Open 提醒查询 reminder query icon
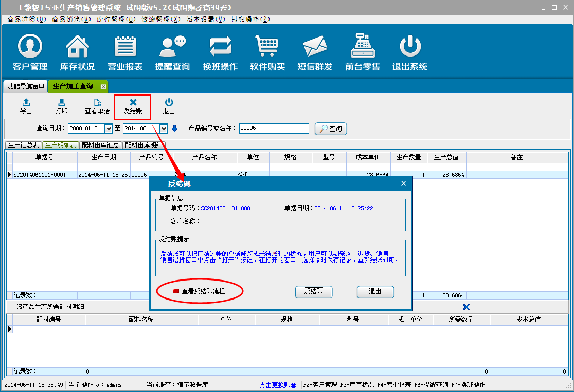Image resolution: width=574 pixels, height=392 pixels. (172, 52)
